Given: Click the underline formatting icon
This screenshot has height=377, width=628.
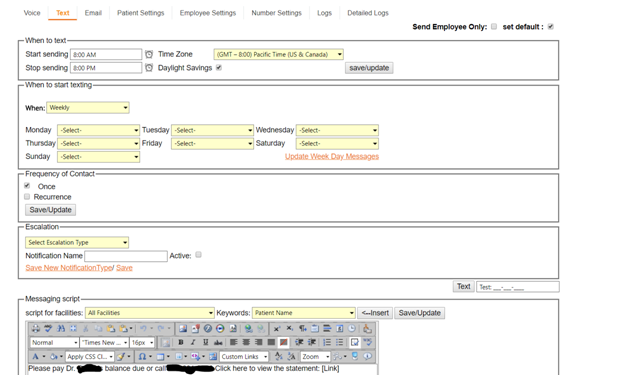Looking at the screenshot, I should pyautogui.click(x=205, y=343).
